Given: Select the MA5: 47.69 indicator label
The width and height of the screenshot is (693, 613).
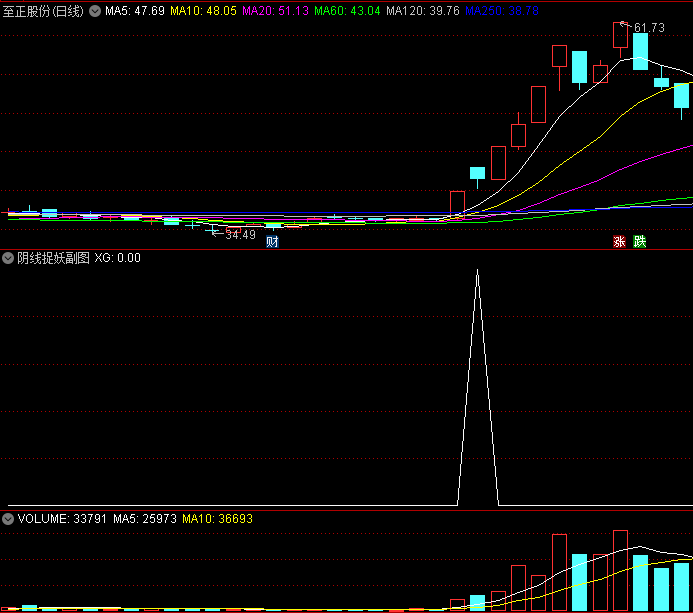Looking at the screenshot, I should pos(135,11).
